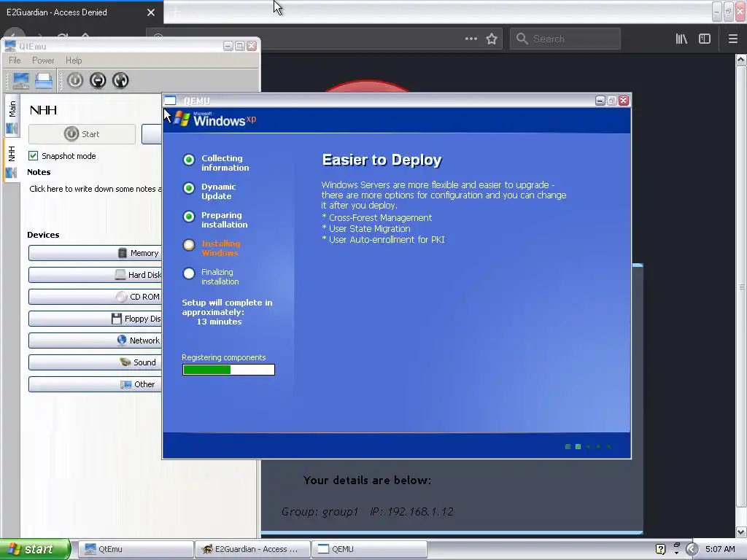
Task: Click the QEMU window title bar icon
Action: (x=171, y=101)
